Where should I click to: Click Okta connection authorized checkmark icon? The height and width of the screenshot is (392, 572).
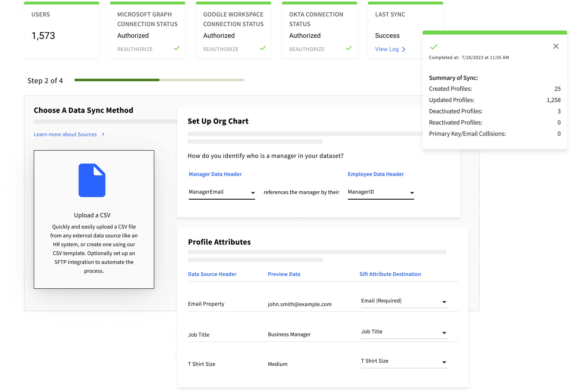[x=348, y=48]
